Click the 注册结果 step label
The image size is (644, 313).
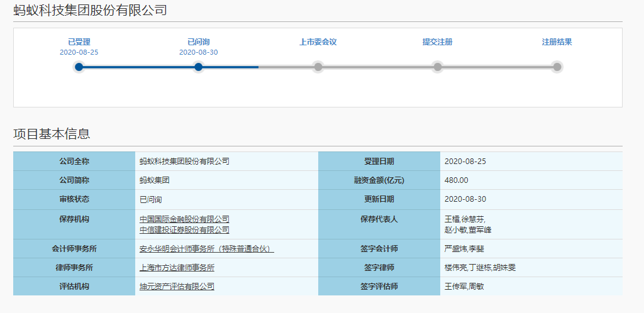[x=557, y=42]
